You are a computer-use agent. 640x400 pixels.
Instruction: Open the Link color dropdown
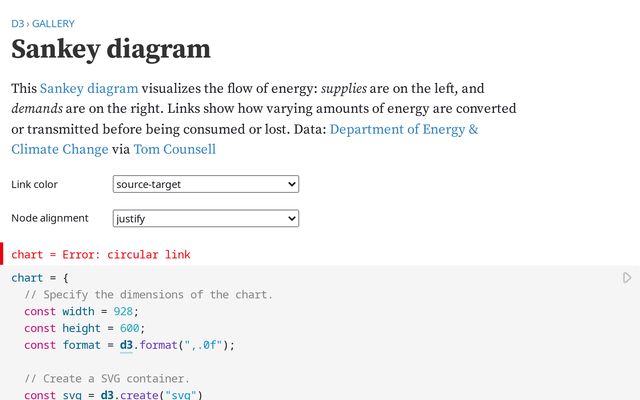pyautogui.click(x=206, y=184)
